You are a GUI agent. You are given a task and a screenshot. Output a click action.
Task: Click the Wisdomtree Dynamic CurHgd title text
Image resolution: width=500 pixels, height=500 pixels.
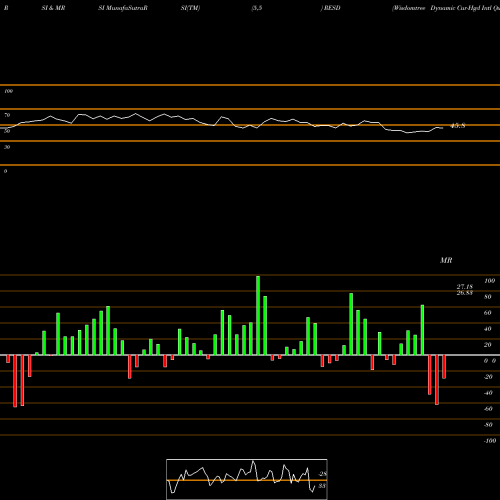tap(446, 8)
